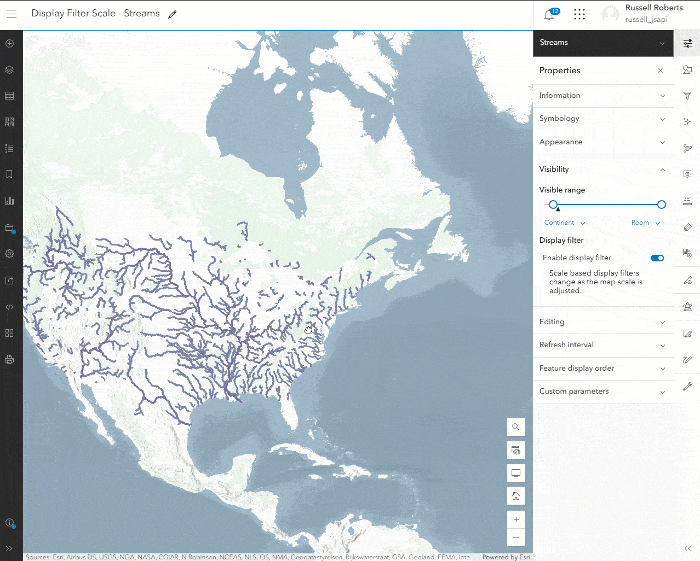Open the Room scale dropdown
This screenshot has height=561, width=700.
point(646,223)
